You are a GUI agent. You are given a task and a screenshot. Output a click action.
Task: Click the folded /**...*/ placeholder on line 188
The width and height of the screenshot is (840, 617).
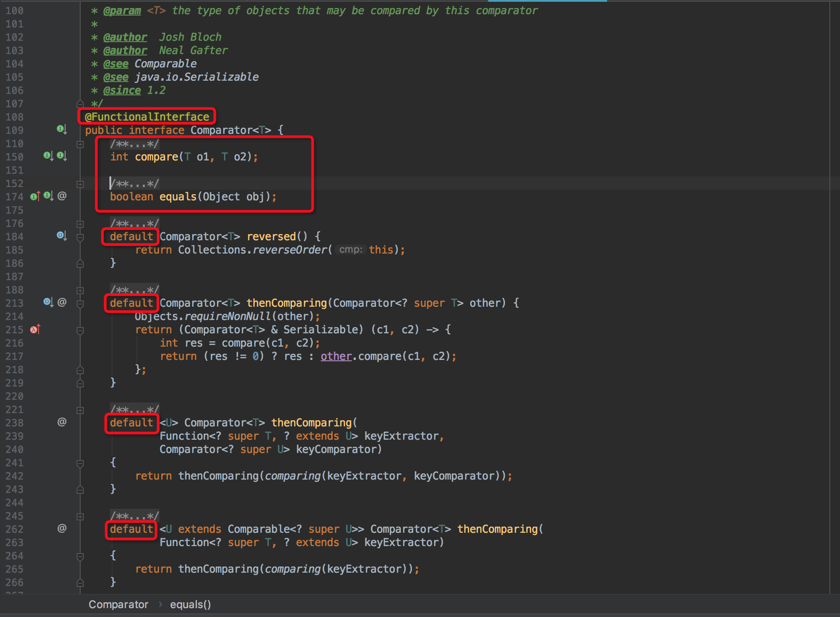[135, 289]
